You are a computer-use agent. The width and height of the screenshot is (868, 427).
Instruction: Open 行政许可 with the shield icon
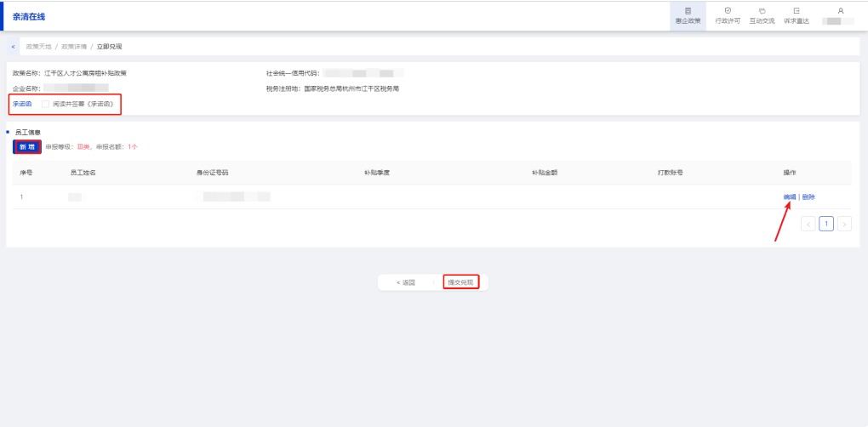pyautogui.click(x=728, y=15)
